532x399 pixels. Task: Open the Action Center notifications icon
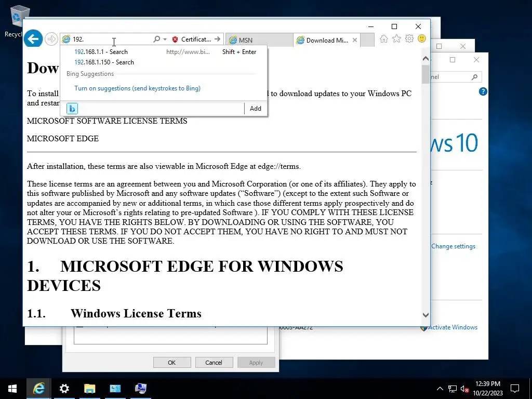click(x=515, y=389)
